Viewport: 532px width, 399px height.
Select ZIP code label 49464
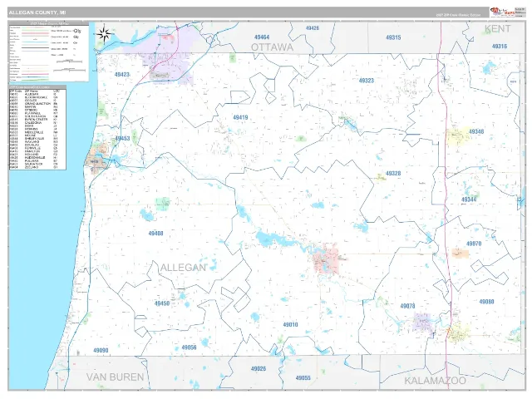pos(262,37)
